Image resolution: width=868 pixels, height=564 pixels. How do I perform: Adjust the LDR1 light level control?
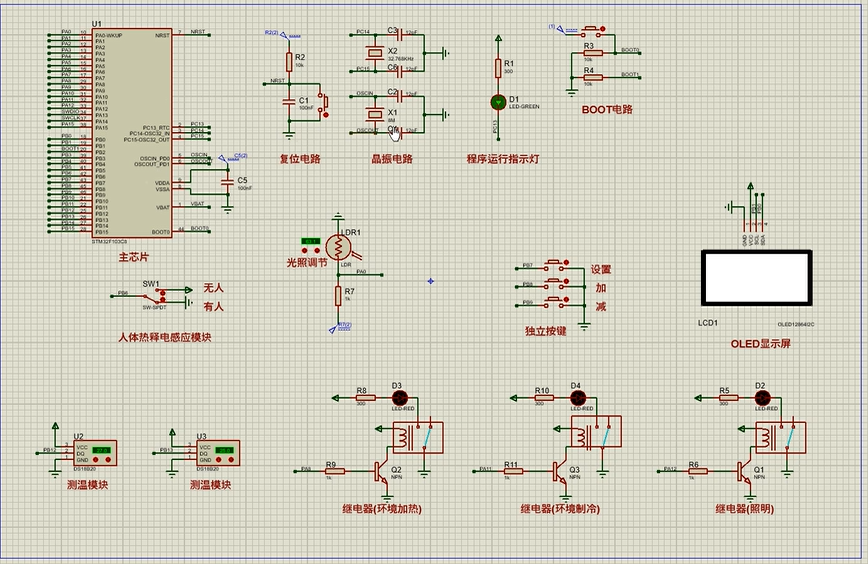click(x=310, y=242)
